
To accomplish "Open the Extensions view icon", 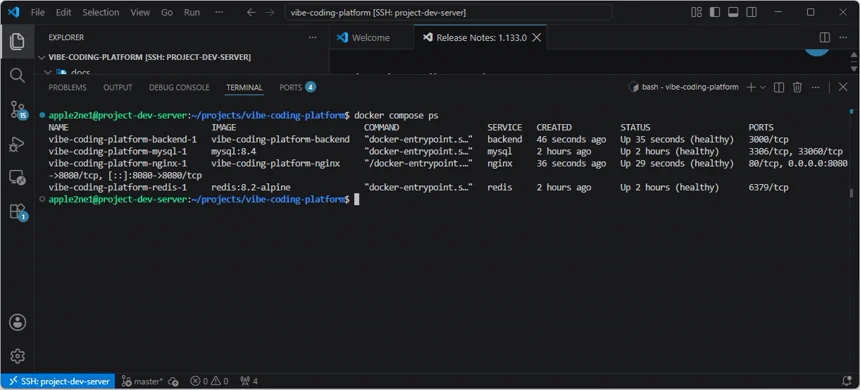I will point(18,212).
